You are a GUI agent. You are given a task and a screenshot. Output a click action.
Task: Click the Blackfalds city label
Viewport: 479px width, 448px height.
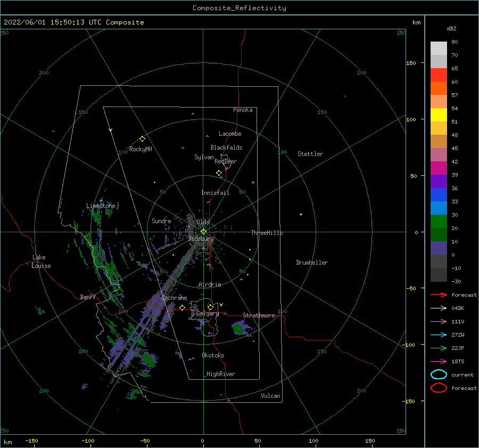(x=226, y=148)
